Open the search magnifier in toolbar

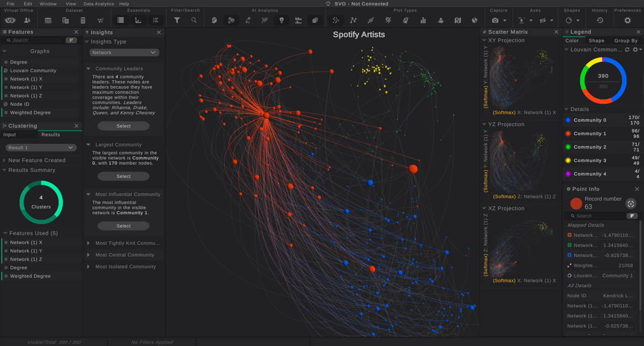point(194,20)
